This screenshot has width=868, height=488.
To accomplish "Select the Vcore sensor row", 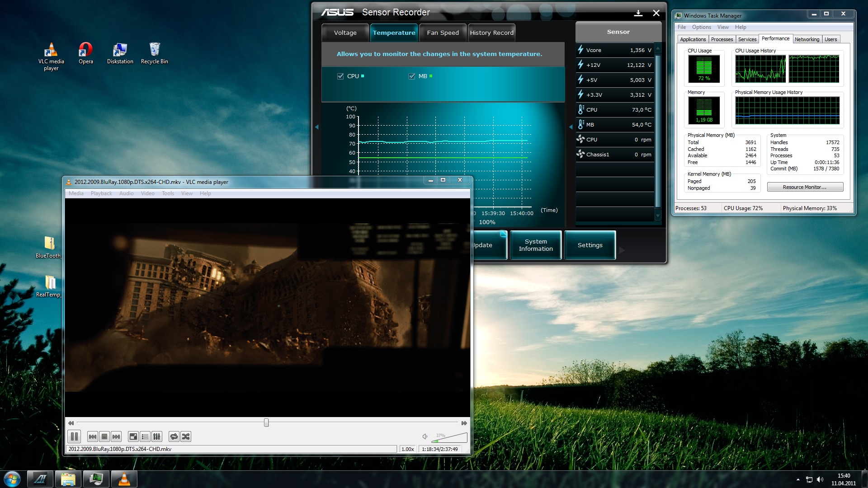I will (615, 50).
